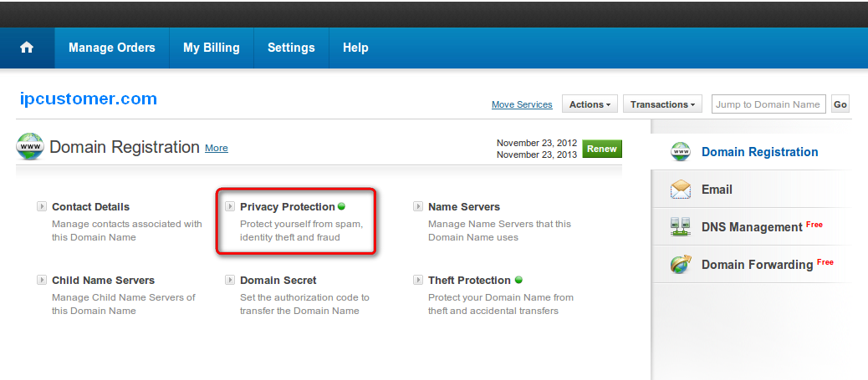Click sidebar Domain Registration www globe icon
The height and width of the screenshot is (380, 868).
(x=681, y=151)
